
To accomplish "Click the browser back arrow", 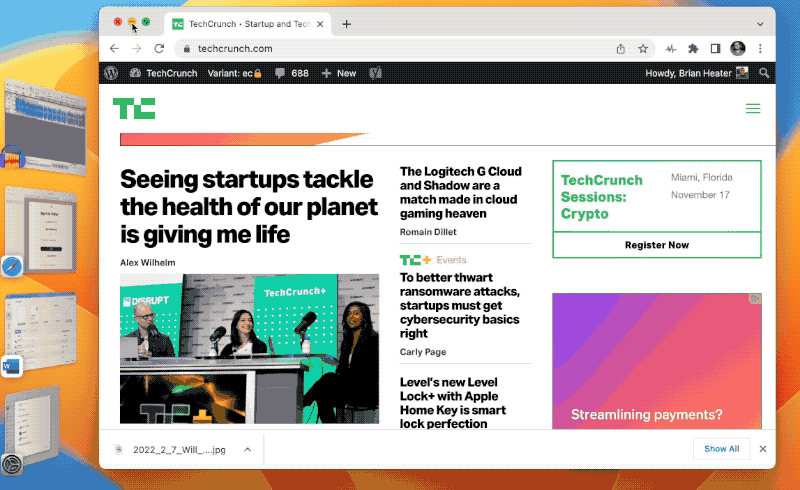I will click(x=114, y=48).
